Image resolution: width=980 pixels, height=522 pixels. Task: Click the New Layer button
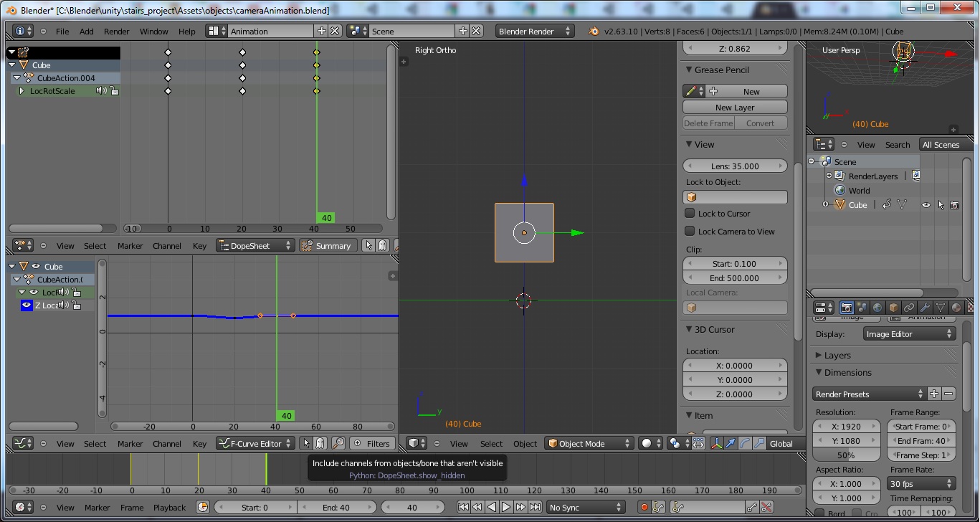pyautogui.click(x=735, y=107)
